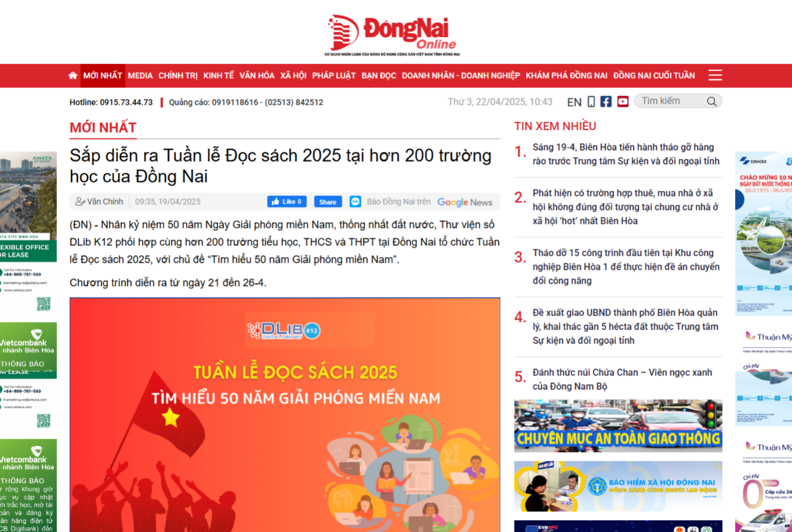Click the Zalo share icon

point(355,201)
